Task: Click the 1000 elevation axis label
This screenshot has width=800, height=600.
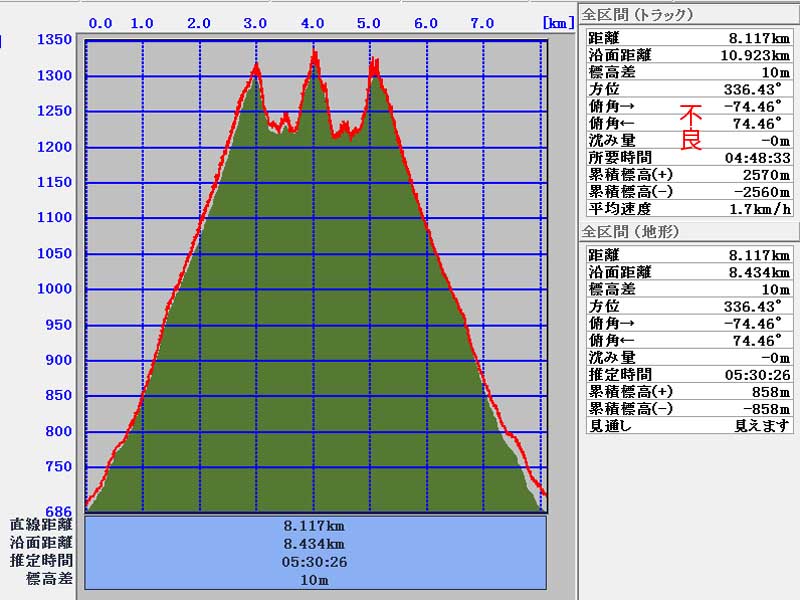Action: [x=54, y=289]
